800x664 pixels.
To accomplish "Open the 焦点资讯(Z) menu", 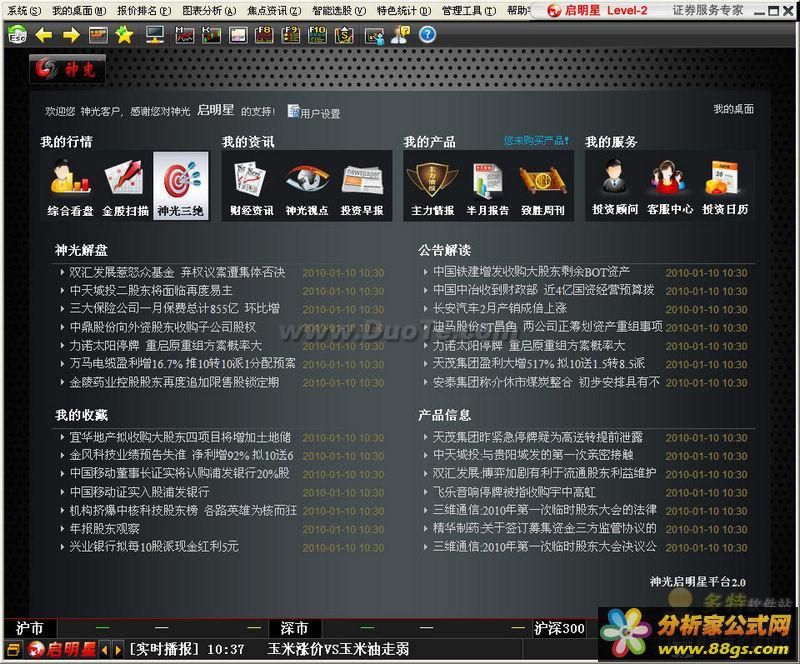I will coord(274,10).
